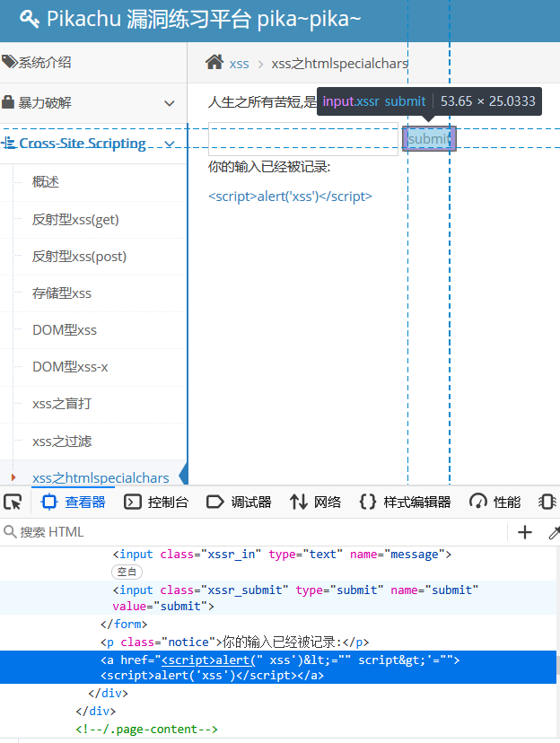
Task: Click the <script>alert('xss')</script> link
Action: coord(291,197)
